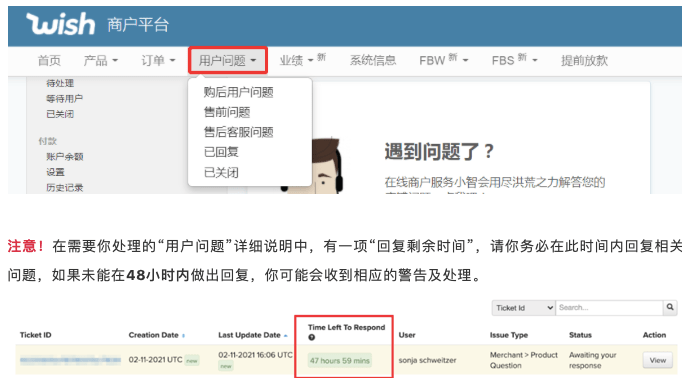Click the 遇到问题了？ heading
The width and height of the screenshot is (682, 378).
pyautogui.click(x=439, y=151)
